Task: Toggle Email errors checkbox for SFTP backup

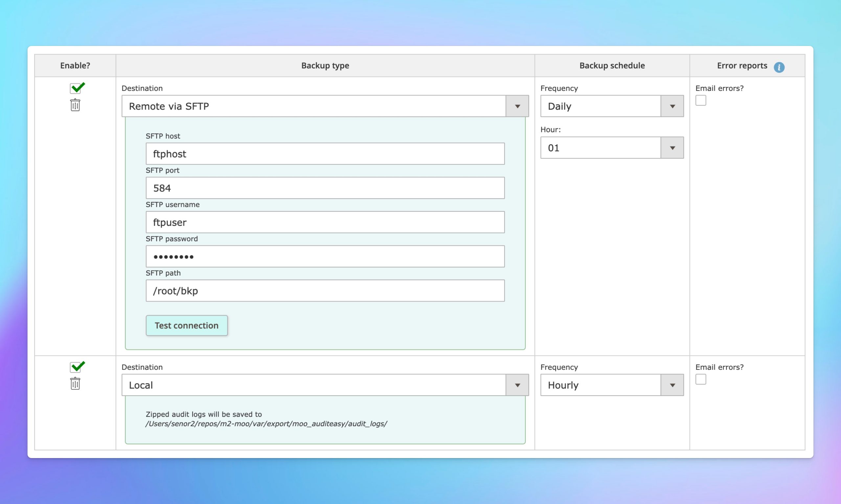Action: (701, 100)
